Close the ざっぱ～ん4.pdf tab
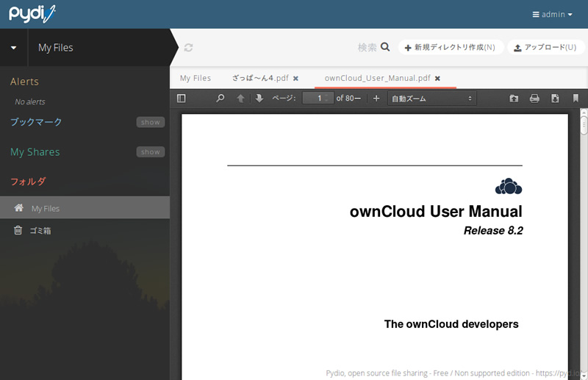The height and width of the screenshot is (380, 588). click(296, 79)
